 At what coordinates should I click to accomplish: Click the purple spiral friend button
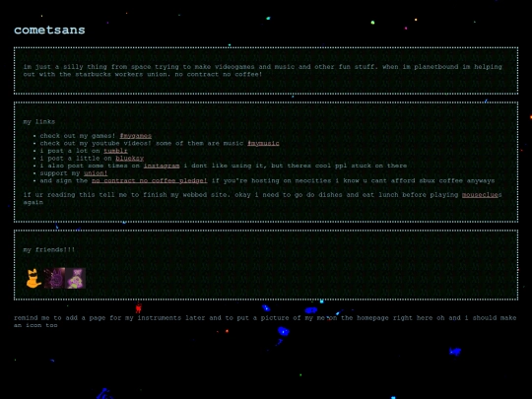[x=54, y=278]
